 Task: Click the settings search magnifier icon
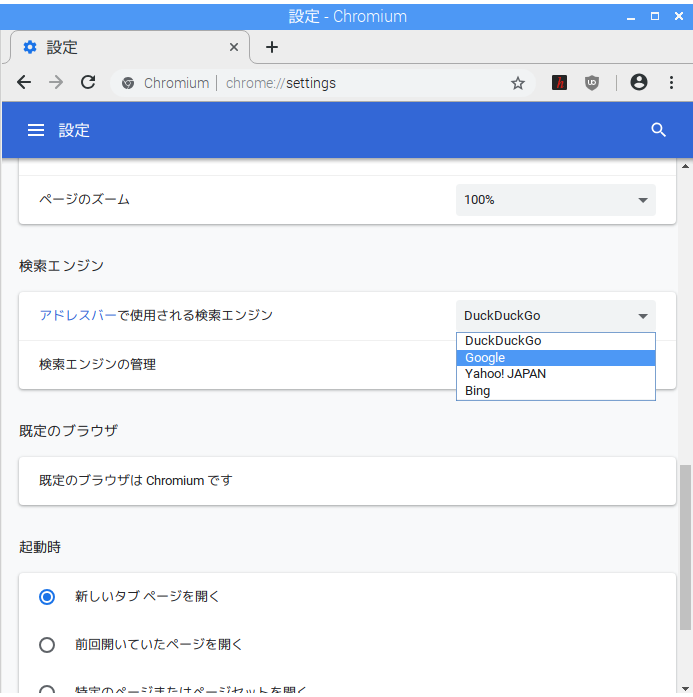click(x=658, y=130)
